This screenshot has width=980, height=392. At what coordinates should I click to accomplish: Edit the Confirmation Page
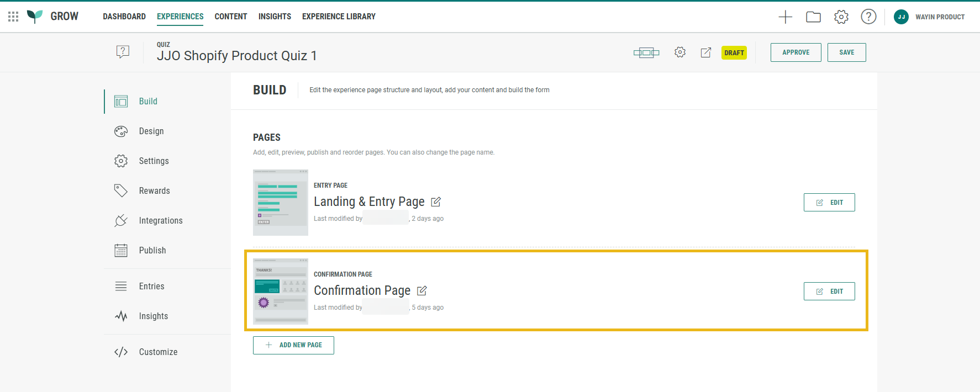[x=829, y=292]
